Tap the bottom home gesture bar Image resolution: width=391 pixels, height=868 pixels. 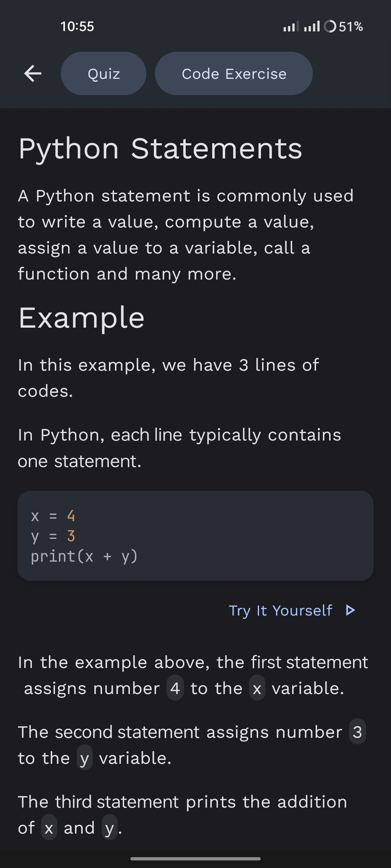tap(195, 858)
